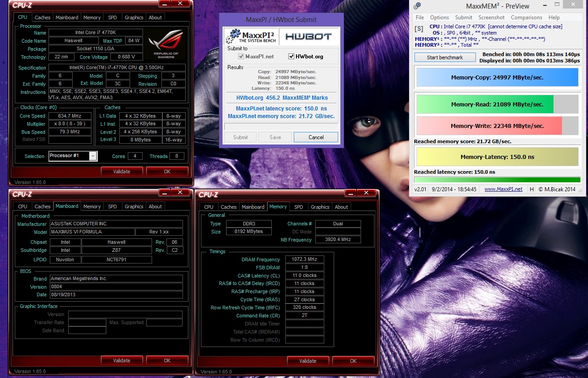The height and width of the screenshot is (378, 588).
Task: Click the Memory-Read result bar
Action: point(497,104)
